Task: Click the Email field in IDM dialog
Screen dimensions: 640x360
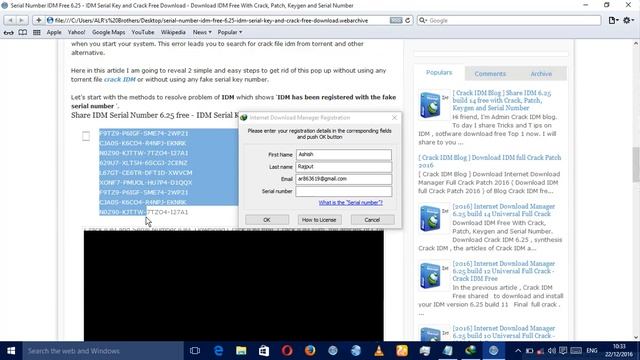Action: pyautogui.click(x=343, y=179)
